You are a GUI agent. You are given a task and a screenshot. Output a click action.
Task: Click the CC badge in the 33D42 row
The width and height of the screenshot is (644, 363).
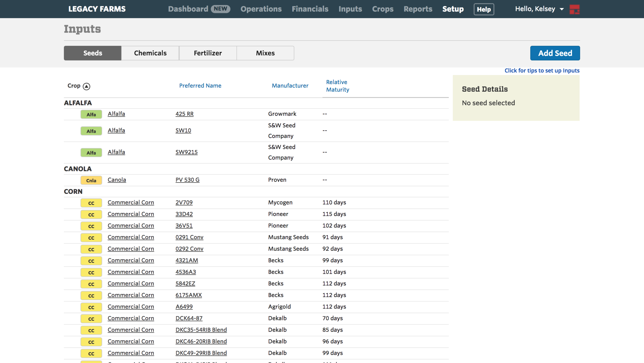coord(91,214)
